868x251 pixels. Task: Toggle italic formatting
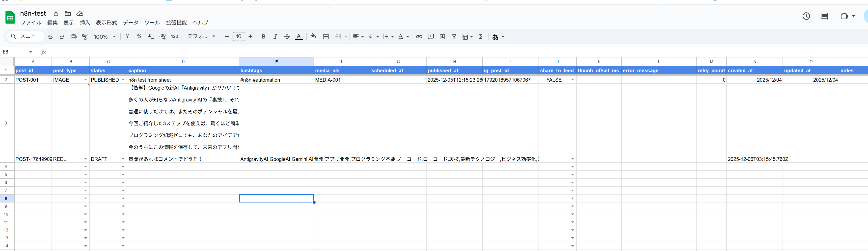pos(275,37)
